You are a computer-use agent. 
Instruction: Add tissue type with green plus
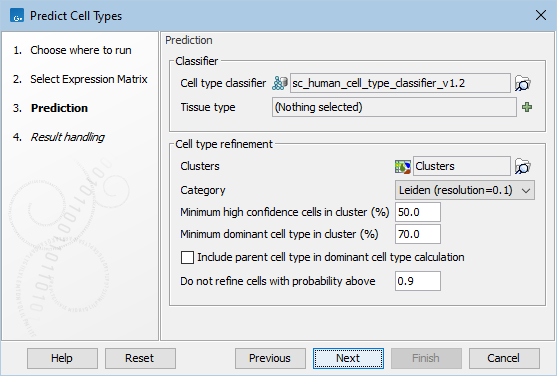click(527, 107)
